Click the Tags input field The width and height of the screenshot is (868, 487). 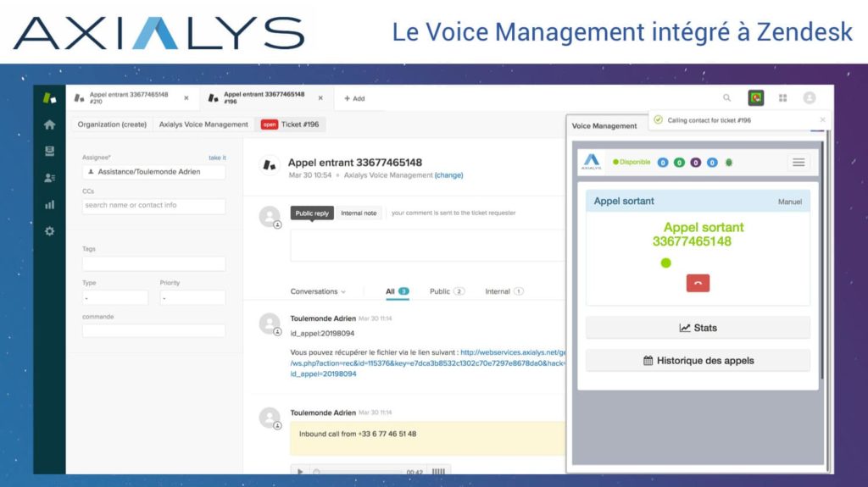click(x=154, y=263)
